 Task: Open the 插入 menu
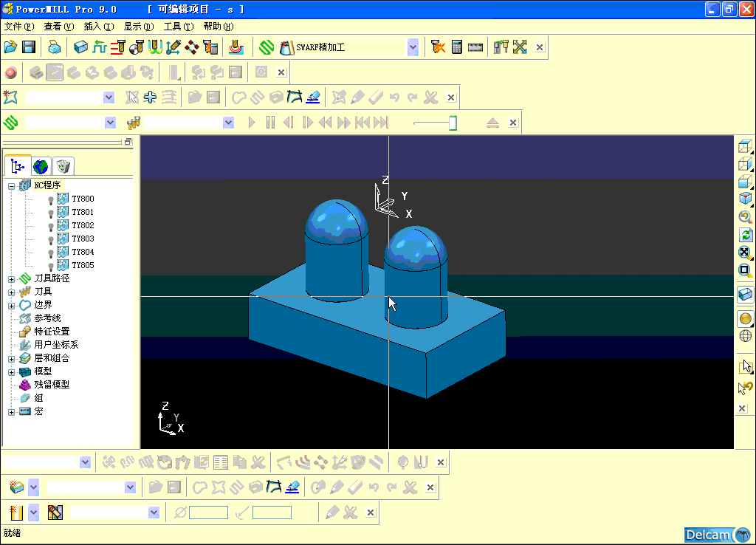pyautogui.click(x=99, y=27)
